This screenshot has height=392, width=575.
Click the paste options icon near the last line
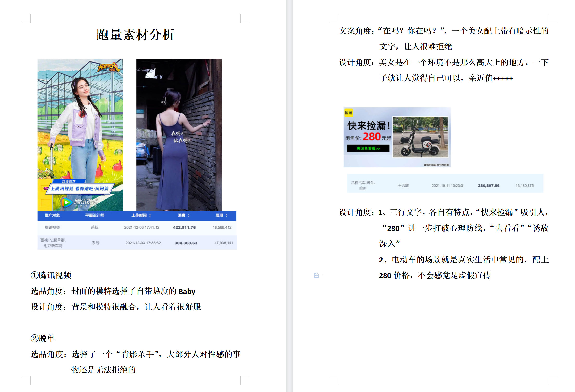316,275
